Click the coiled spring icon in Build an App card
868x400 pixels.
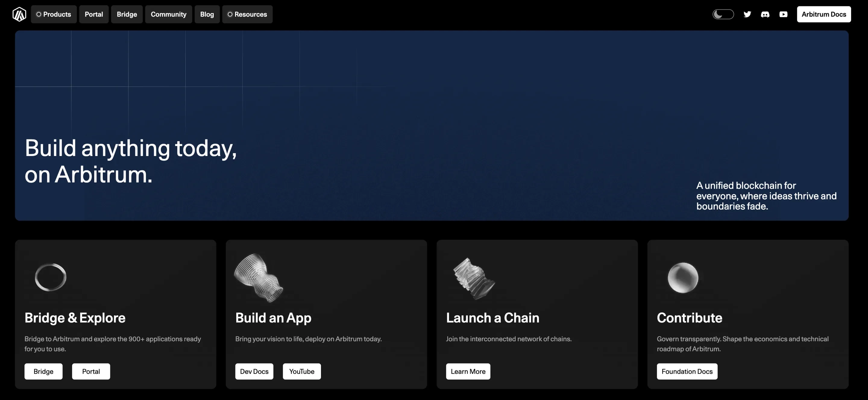point(259,277)
